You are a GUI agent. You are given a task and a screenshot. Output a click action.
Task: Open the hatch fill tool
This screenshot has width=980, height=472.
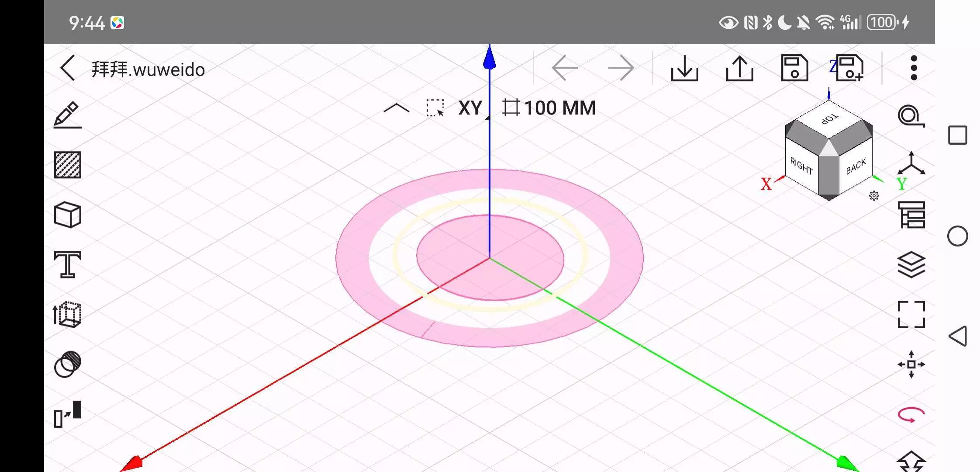tap(68, 165)
